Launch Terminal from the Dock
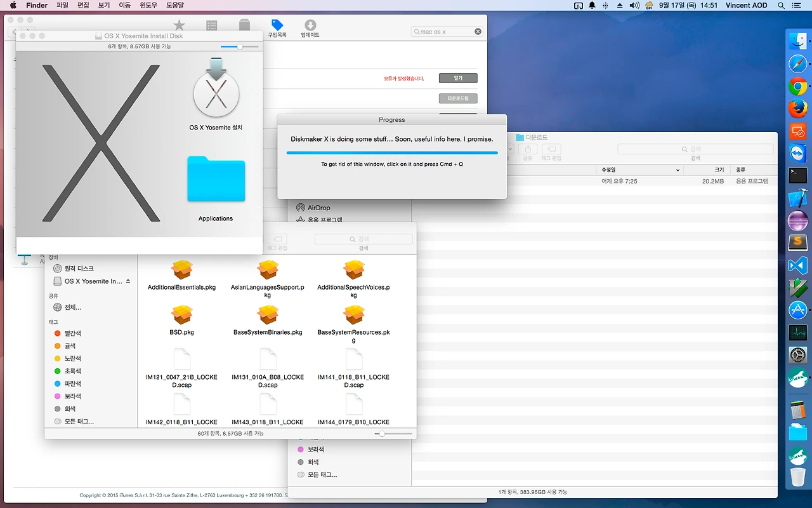 coord(797,176)
